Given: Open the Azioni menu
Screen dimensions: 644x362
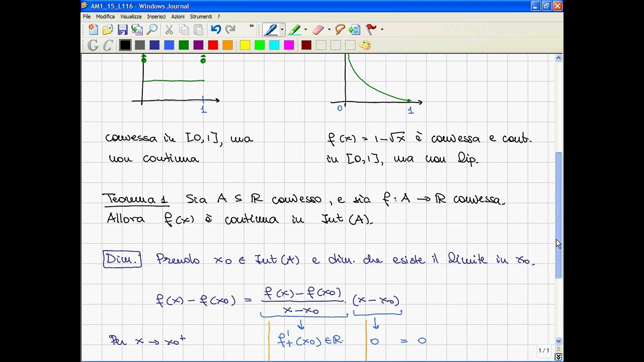Looking at the screenshot, I should coord(178,17).
